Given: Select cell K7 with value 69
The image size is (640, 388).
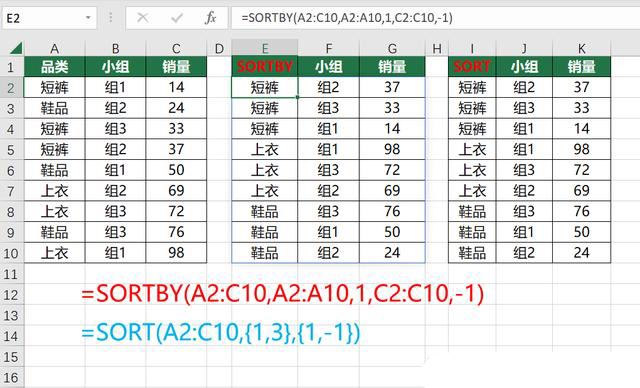Looking at the screenshot, I should coord(582,191).
